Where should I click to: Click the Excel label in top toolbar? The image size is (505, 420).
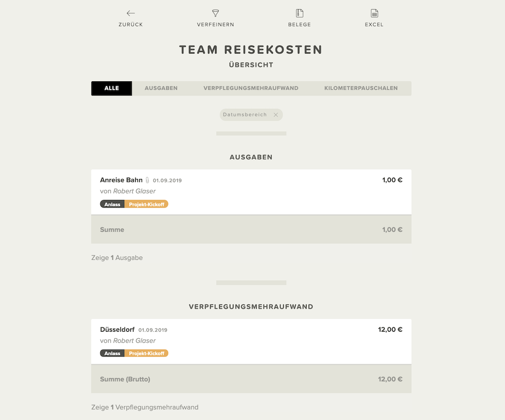pyautogui.click(x=374, y=24)
